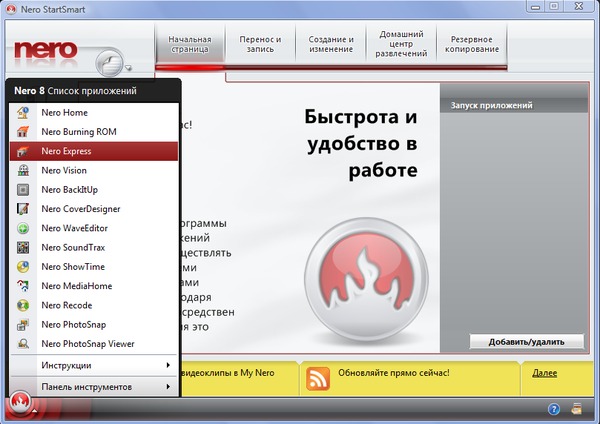Click the Nero Vision icon

click(x=23, y=170)
